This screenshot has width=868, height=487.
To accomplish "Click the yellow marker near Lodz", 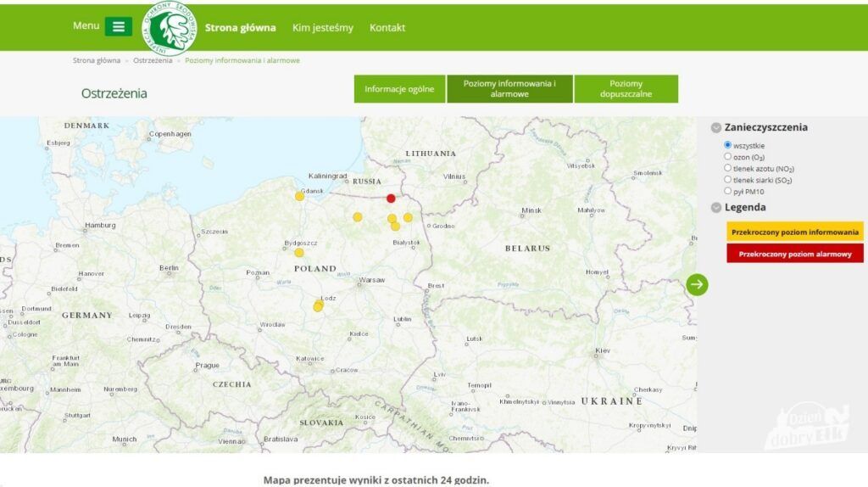I will tap(318, 306).
